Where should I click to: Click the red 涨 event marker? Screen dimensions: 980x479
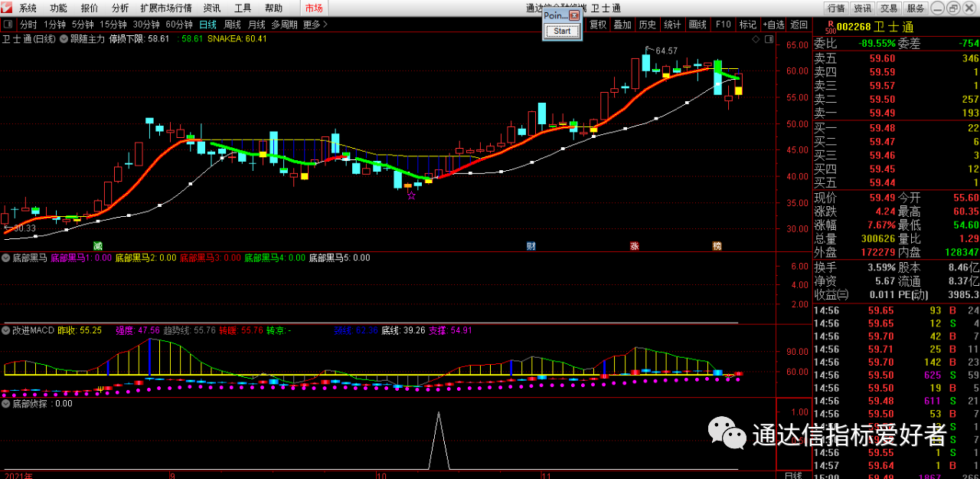[634, 246]
